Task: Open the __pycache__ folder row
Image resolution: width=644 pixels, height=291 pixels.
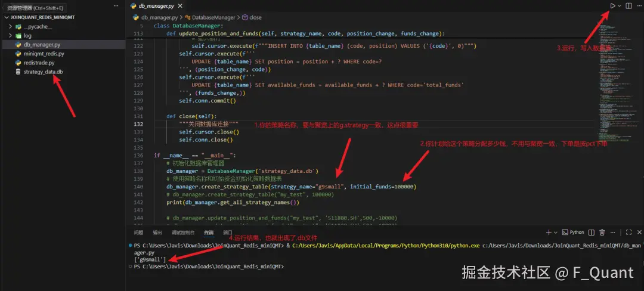Action: click(x=63, y=27)
